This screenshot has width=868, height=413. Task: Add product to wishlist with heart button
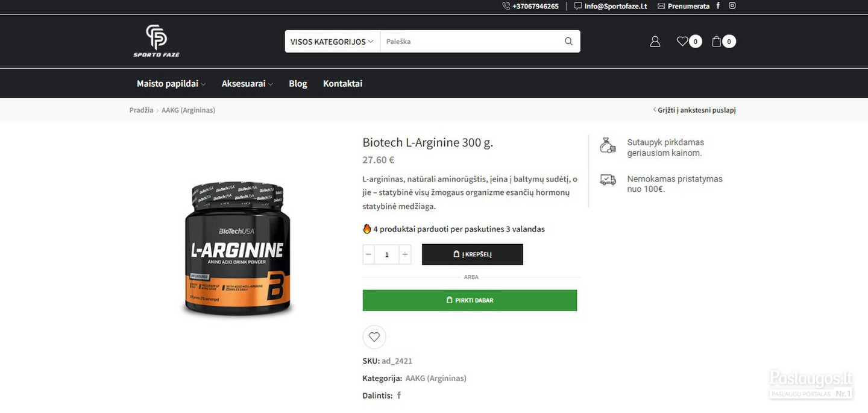pyautogui.click(x=374, y=337)
